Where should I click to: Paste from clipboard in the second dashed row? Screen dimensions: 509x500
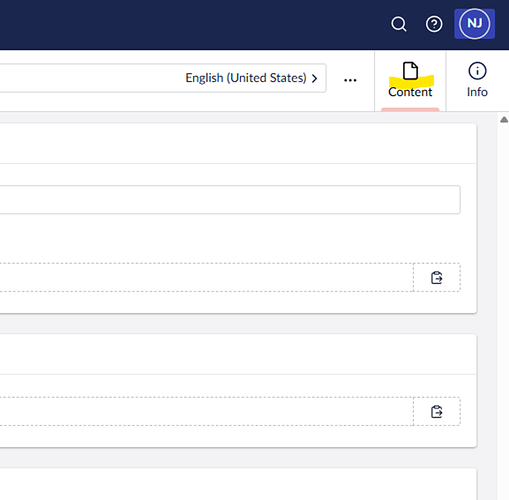pos(437,412)
